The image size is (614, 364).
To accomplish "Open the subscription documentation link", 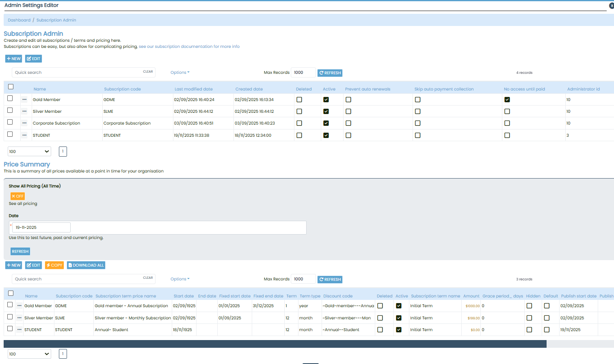I will pos(189,47).
